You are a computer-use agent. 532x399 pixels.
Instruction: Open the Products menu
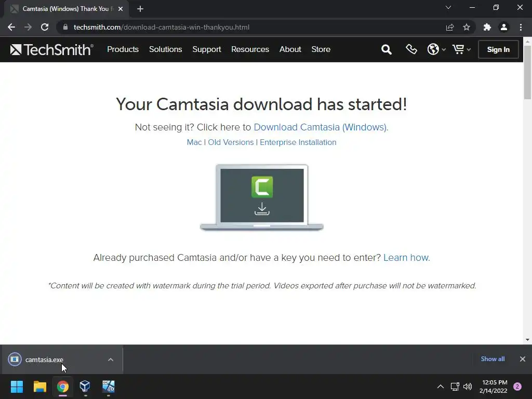(123, 49)
